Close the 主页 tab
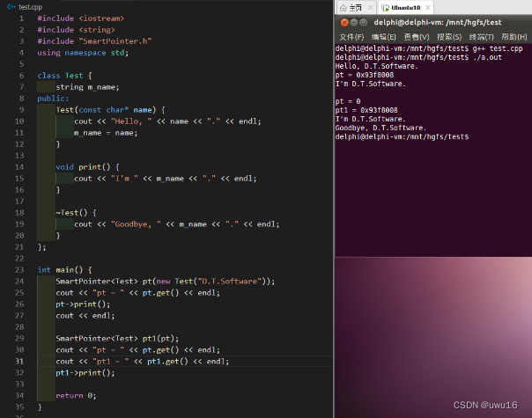 click(371, 7)
